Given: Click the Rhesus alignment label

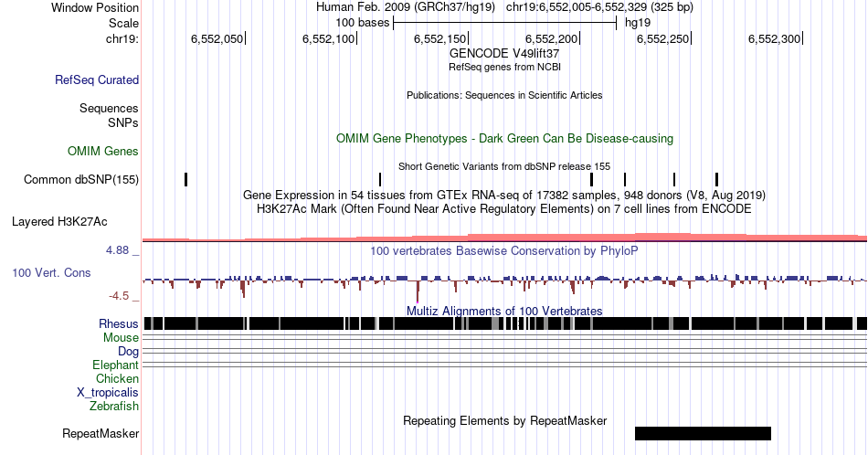Looking at the screenshot, I should (x=119, y=323).
